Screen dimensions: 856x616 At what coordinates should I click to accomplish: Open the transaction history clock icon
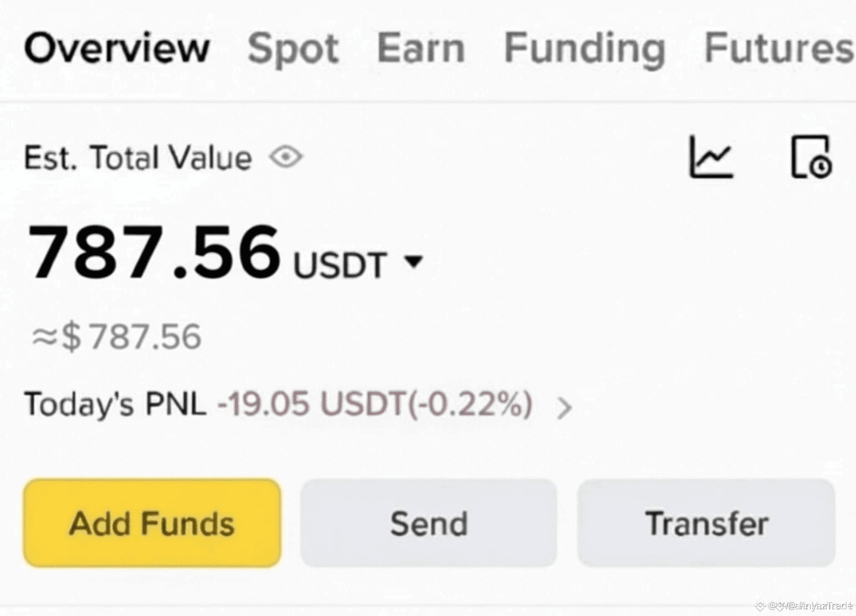click(x=811, y=157)
